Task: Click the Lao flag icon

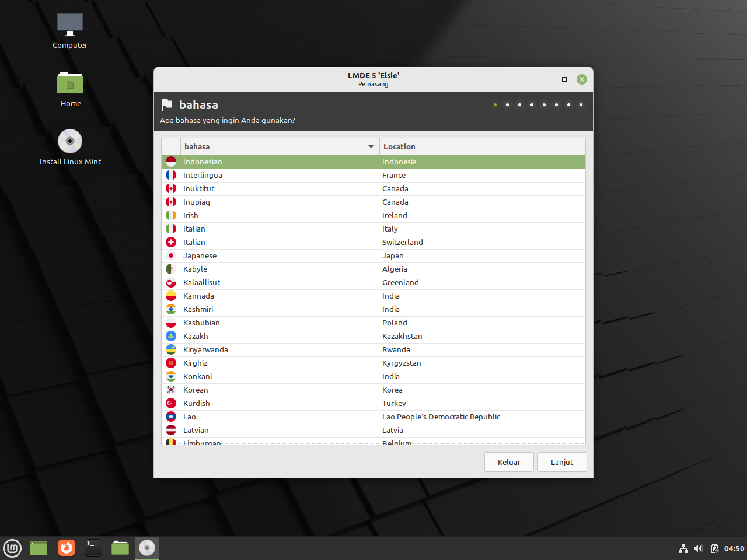Action: (171, 416)
